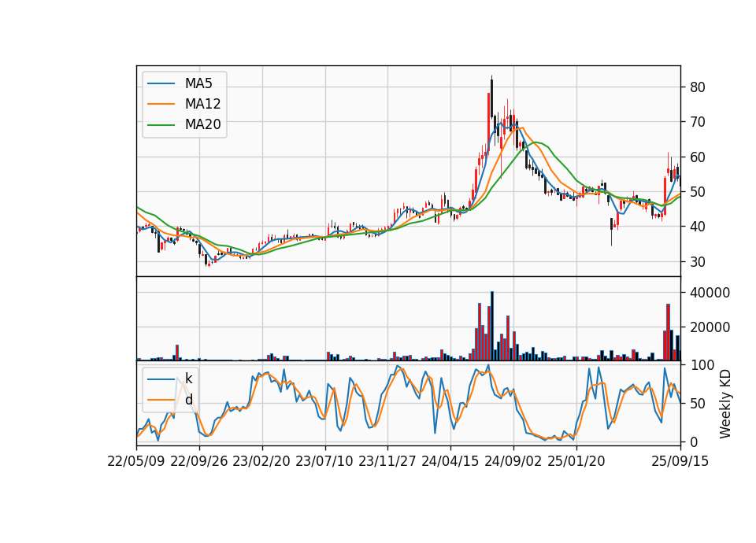
Task: Click the MA5 legend label
Action: click(x=198, y=83)
